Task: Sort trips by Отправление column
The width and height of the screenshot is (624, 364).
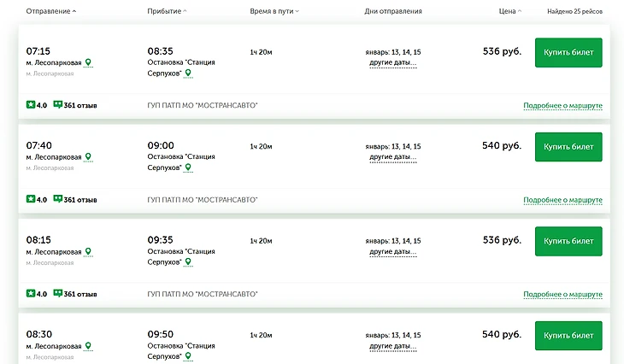Action: click(x=51, y=11)
